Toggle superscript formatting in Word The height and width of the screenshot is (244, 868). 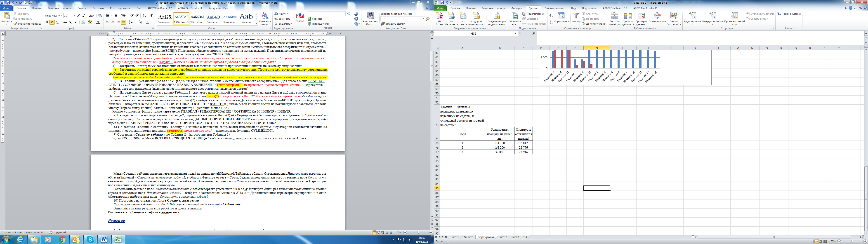coord(76,22)
